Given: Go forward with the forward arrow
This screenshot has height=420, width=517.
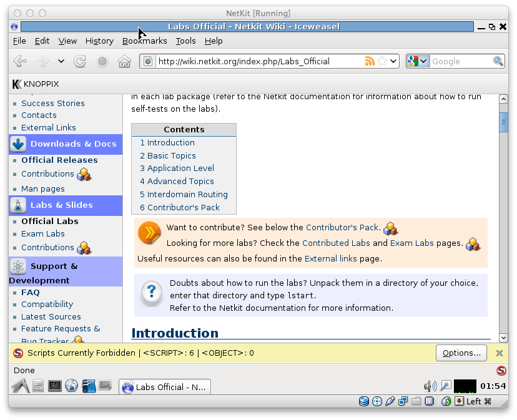Looking at the screenshot, I should 42,61.
